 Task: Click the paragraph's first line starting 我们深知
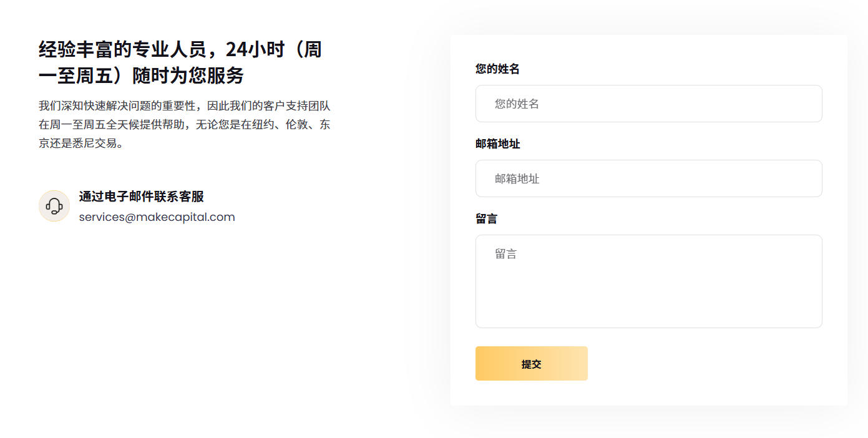[184, 105]
